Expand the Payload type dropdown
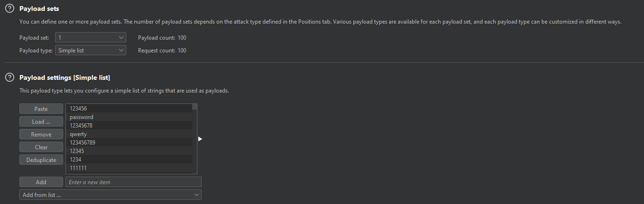 tap(90, 50)
